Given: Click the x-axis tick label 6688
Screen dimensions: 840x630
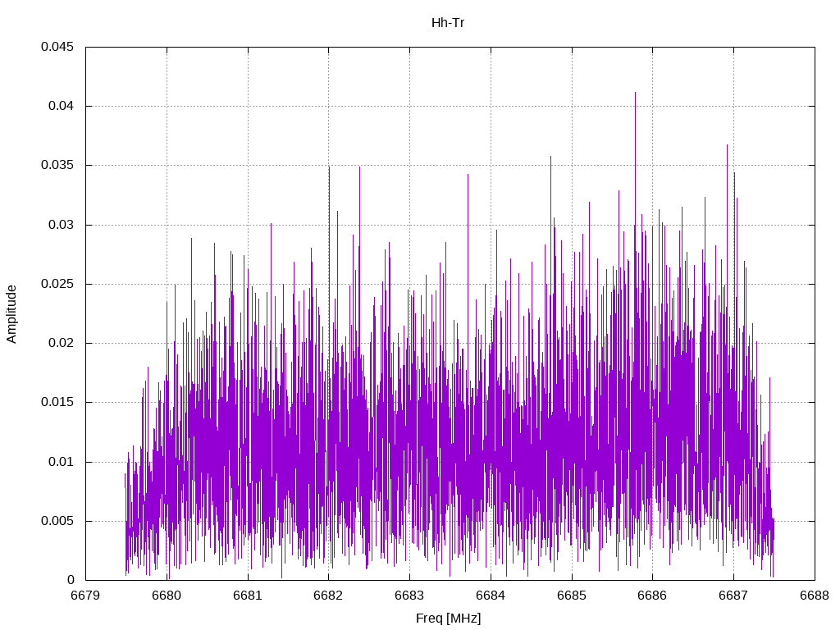Looking at the screenshot, I should 815,596.
